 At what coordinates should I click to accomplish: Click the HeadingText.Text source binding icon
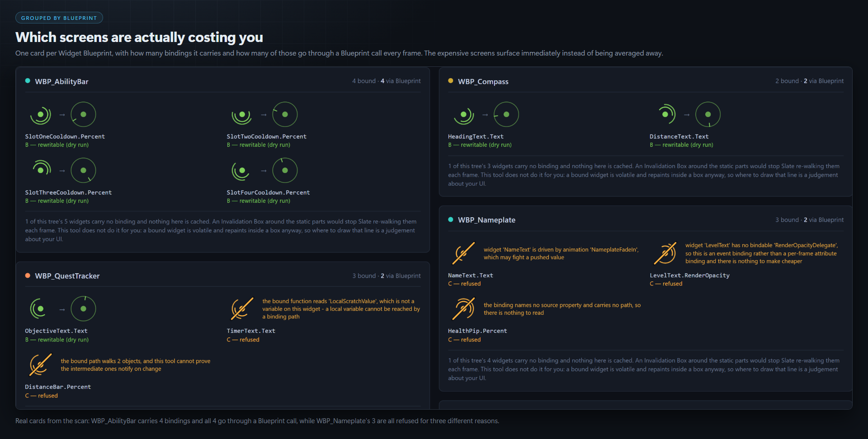tap(463, 114)
